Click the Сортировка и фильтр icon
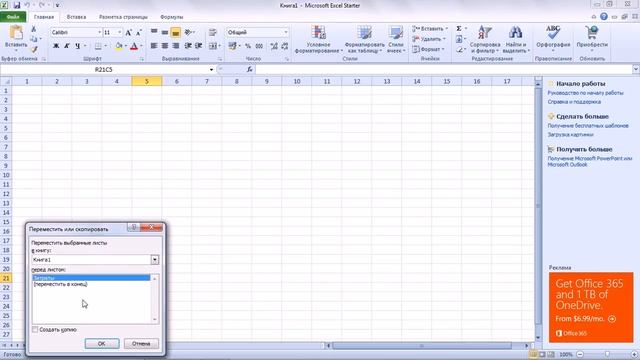640x360 pixels. (x=484, y=33)
